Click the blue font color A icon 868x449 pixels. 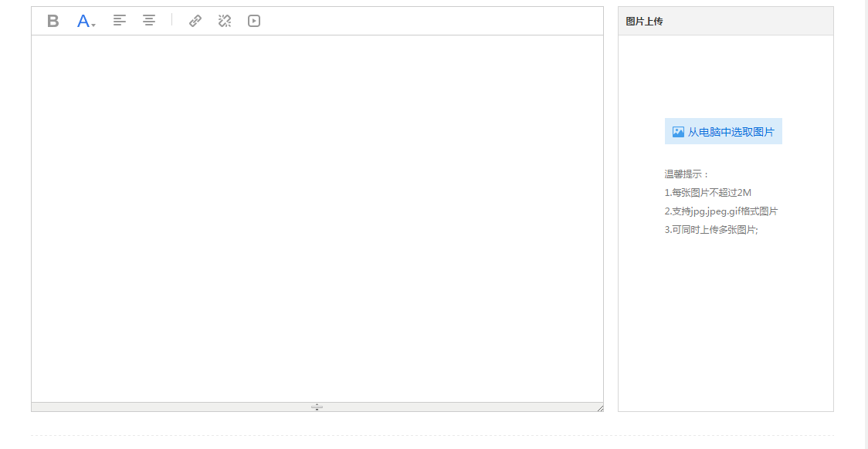point(83,21)
